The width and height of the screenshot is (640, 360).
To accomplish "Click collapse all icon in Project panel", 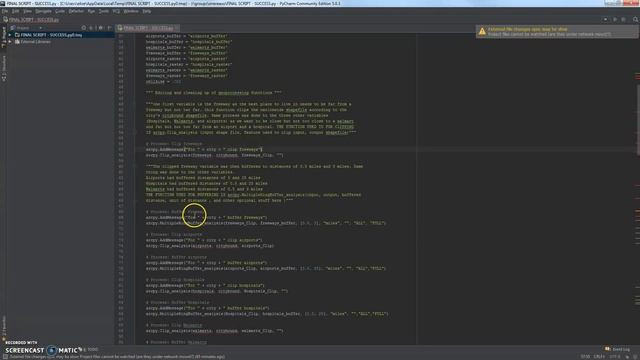I will click(x=91, y=28).
